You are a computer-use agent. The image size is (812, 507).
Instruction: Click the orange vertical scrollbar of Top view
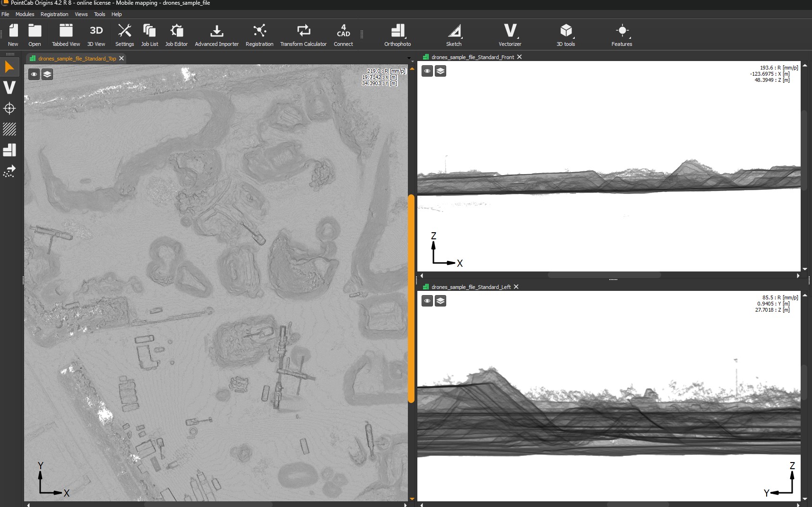(x=411, y=298)
